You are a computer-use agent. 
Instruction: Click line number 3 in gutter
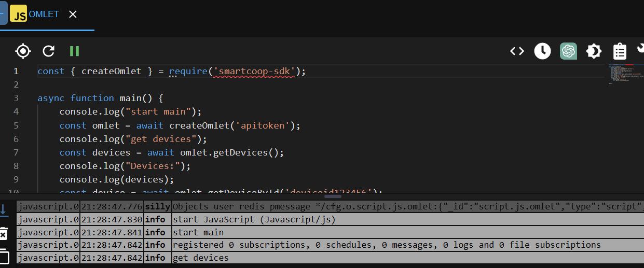tap(16, 98)
